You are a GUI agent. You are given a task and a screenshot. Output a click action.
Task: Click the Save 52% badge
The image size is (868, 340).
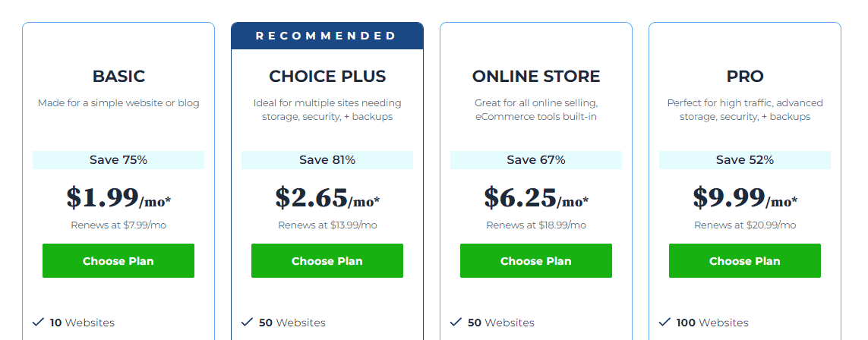tap(745, 160)
